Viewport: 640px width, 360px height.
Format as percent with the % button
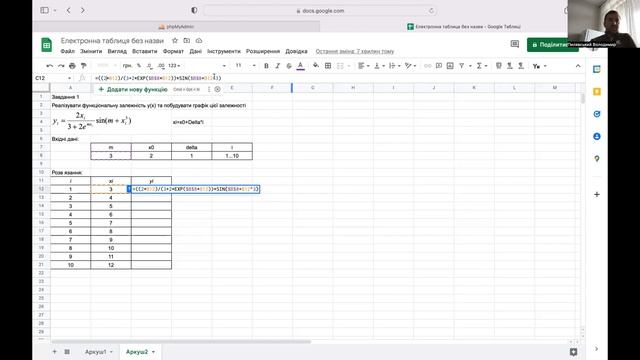(139, 66)
